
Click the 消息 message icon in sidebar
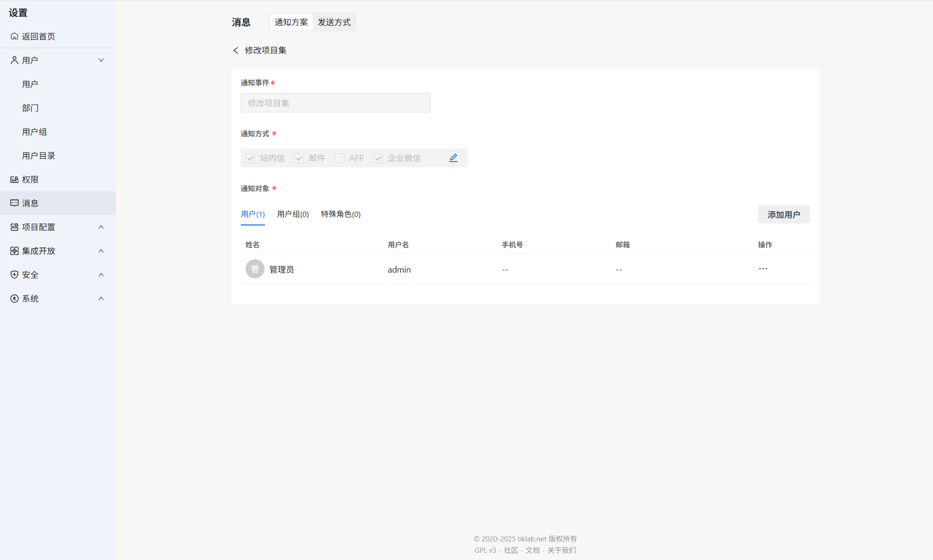pyautogui.click(x=14, y=203)
